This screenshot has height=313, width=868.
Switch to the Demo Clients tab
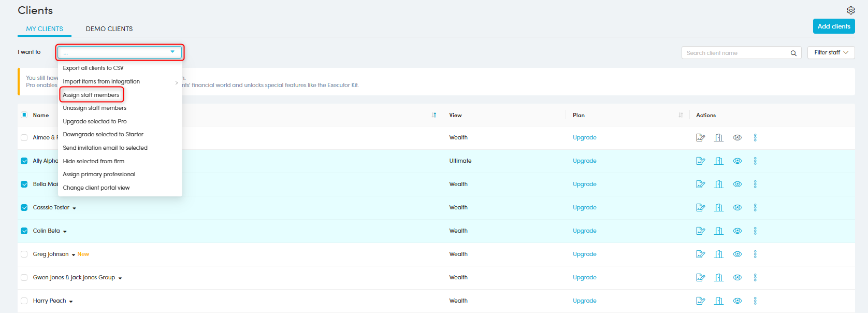click(109, 29)
